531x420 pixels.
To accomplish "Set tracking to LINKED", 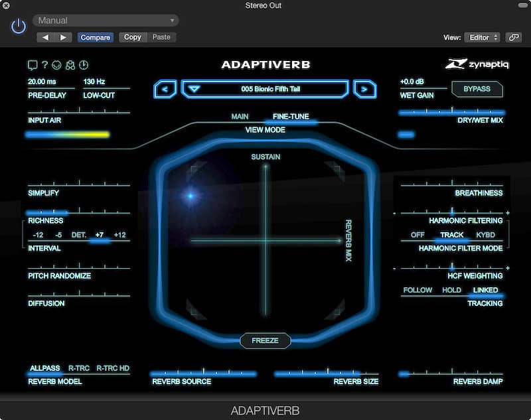I will point(486,290).
